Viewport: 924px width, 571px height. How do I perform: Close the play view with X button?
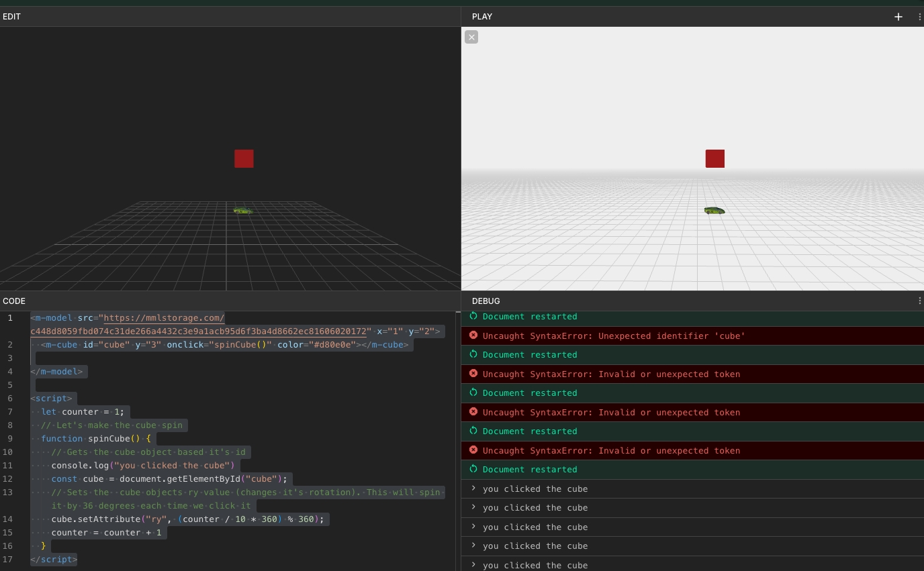pyautogui.click(x=471, y=37)
